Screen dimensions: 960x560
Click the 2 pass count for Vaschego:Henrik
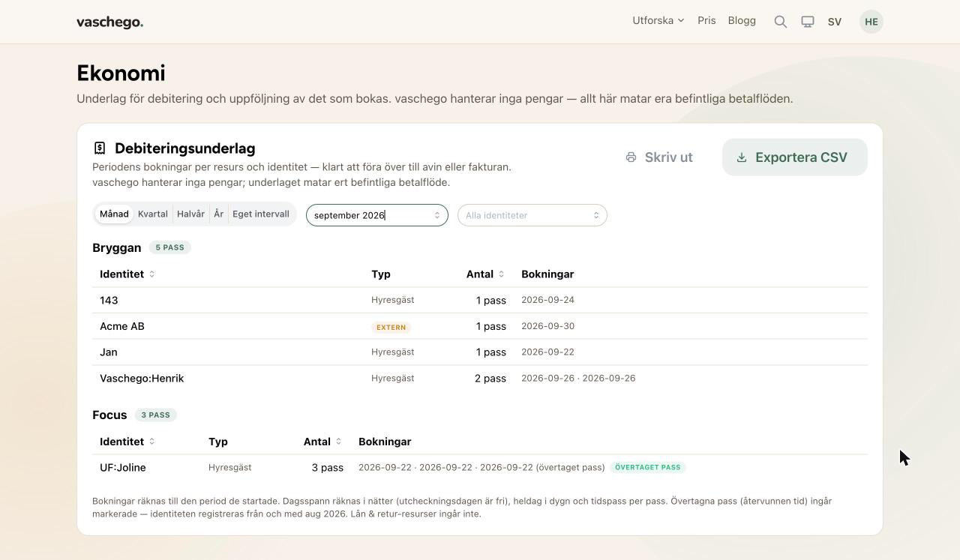click(x=490, y=379)
